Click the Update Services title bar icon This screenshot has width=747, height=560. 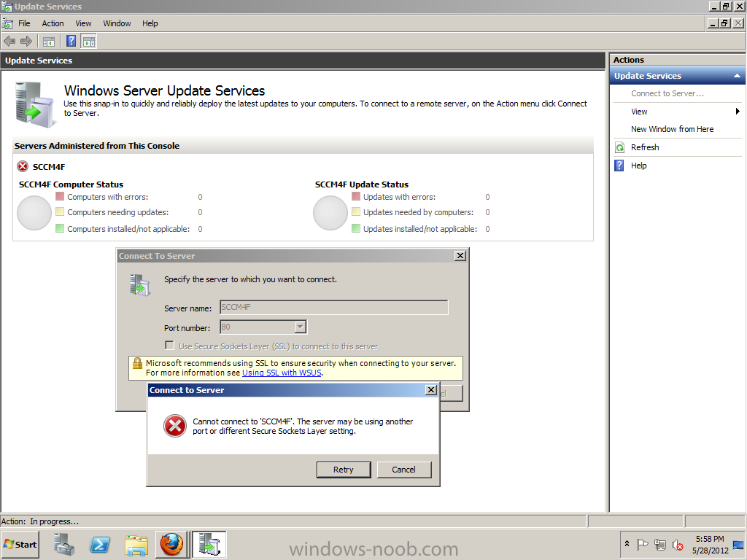pyautogui.click(x=7, y=6)
